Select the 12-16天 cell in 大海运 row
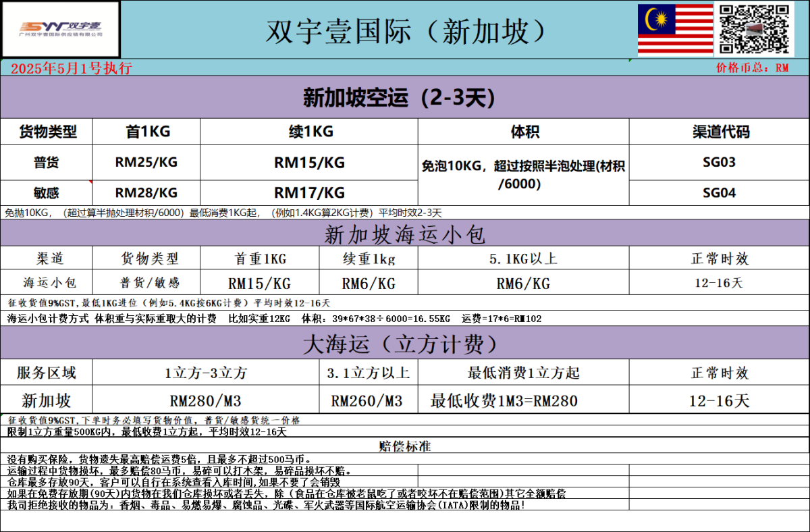This screenshot has height=532, width=810. click(720, 400)
